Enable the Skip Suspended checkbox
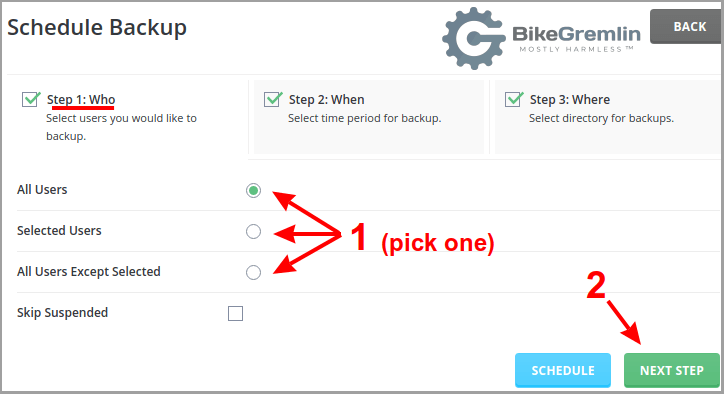Image resolution: width=724 pixels, height=394 pixels. tap(235, 313)
